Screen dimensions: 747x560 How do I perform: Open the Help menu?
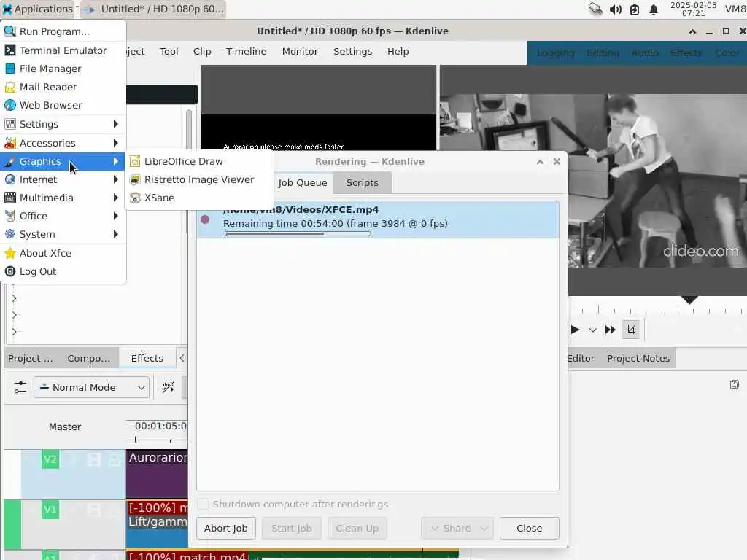398,52
